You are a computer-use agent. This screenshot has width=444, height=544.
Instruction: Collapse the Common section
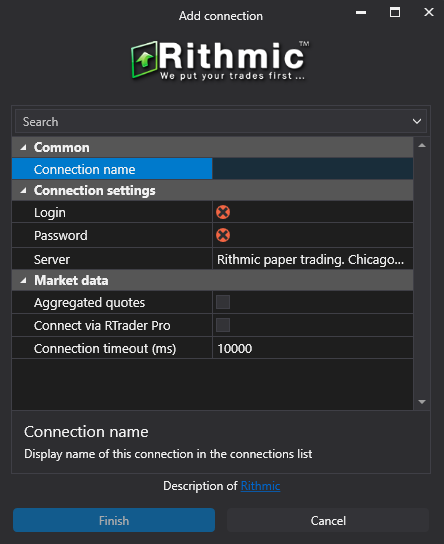[23, 147]
